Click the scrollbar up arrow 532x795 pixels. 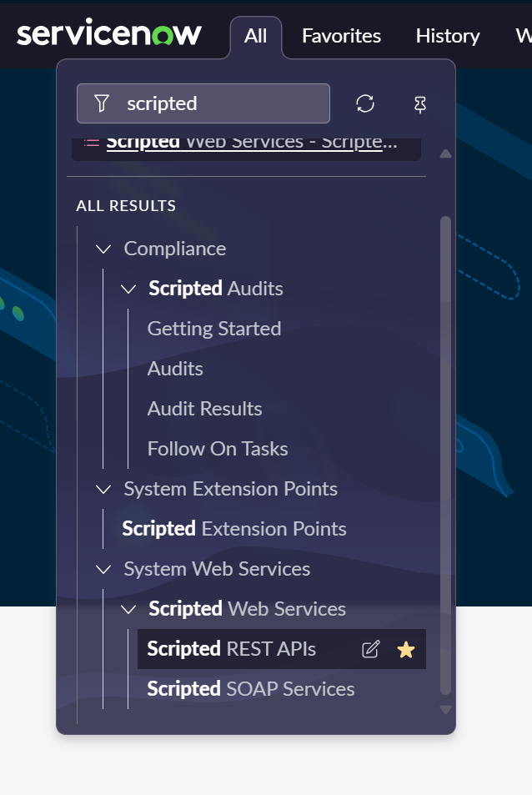[x=445, y=153]
